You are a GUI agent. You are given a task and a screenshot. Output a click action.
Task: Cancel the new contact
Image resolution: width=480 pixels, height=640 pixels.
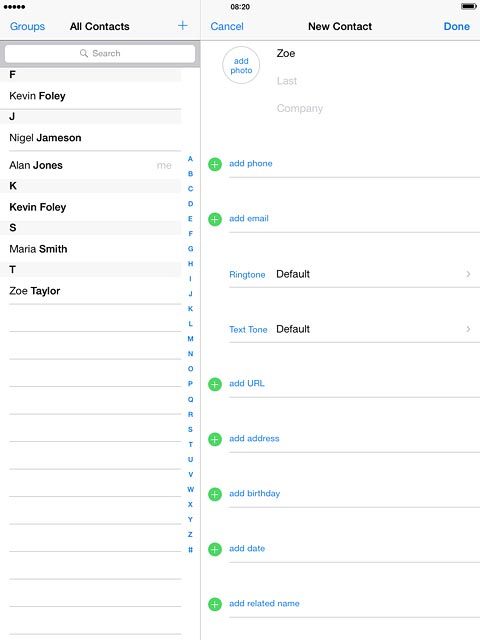(227, 26)
